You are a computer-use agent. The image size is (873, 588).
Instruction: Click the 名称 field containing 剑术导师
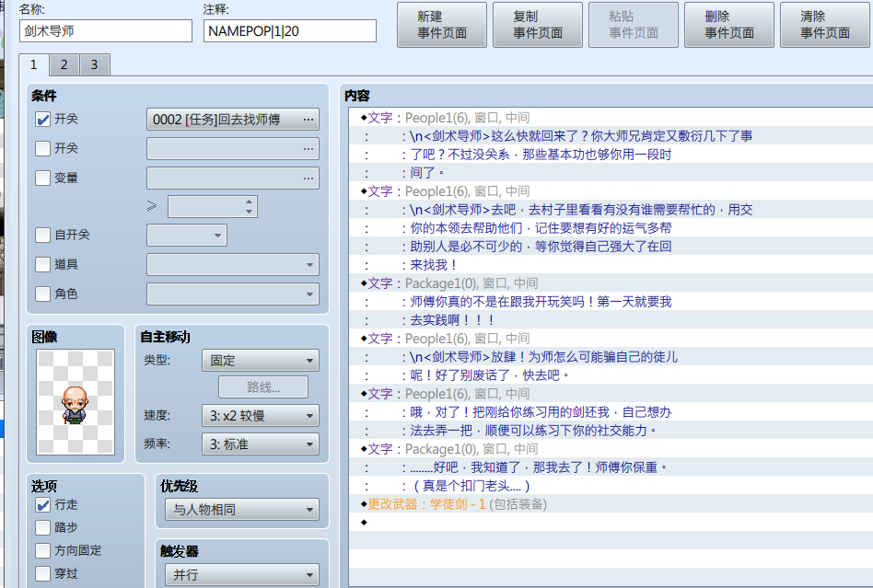106,31
